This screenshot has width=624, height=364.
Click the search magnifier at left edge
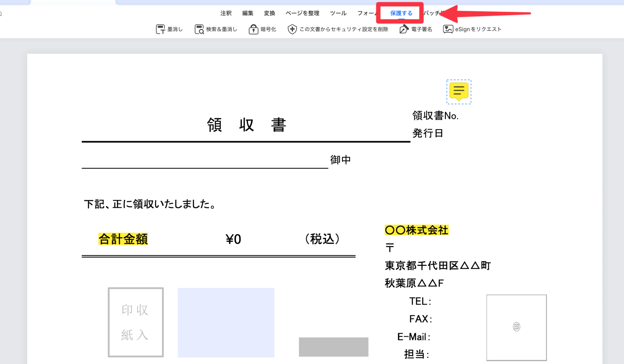click(1, 14)
